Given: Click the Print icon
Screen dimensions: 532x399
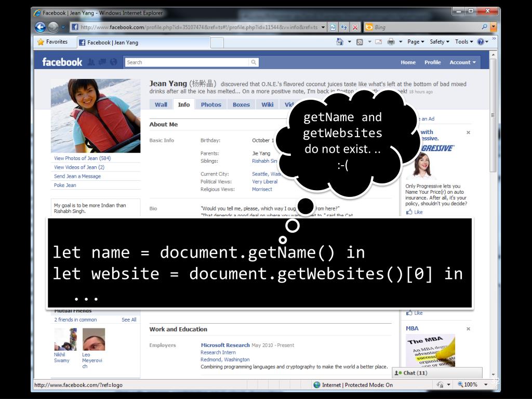Looking at the screenshot, I should tap(391, 42).
